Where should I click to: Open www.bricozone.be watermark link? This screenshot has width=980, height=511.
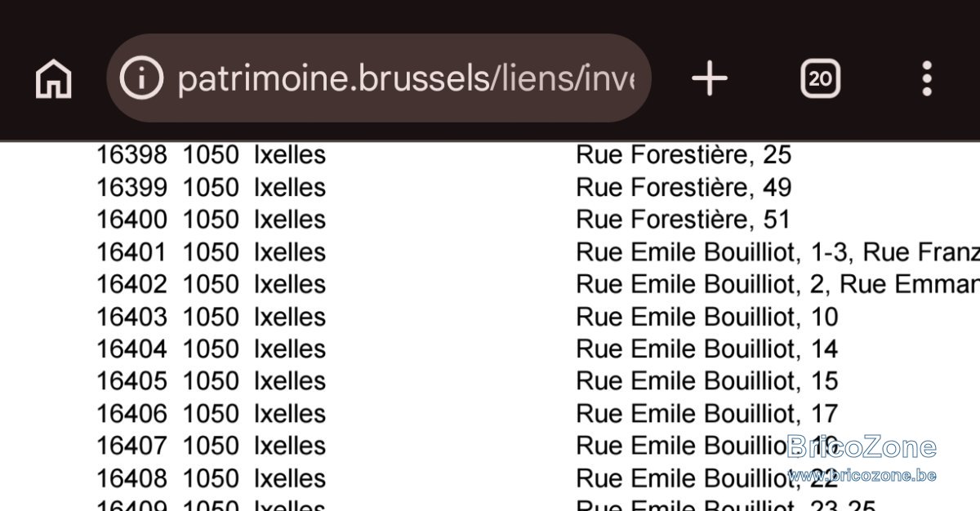point(862,475)
